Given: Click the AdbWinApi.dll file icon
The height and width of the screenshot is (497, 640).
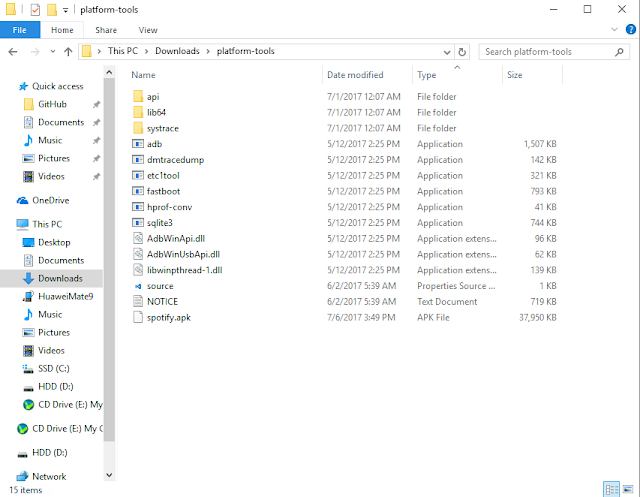Looking at the screenshot, I should (138, 238).
